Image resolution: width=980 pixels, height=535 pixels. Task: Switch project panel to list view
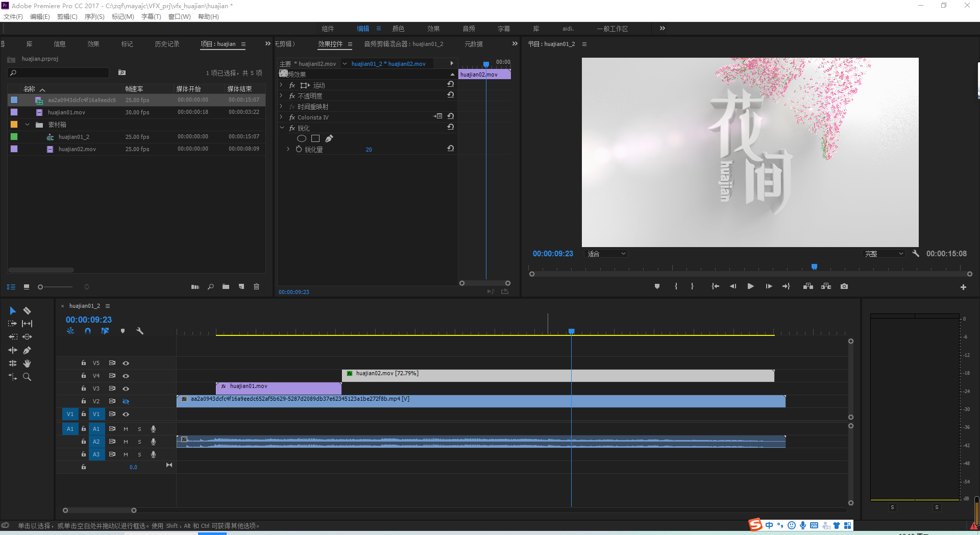point(11,287)
